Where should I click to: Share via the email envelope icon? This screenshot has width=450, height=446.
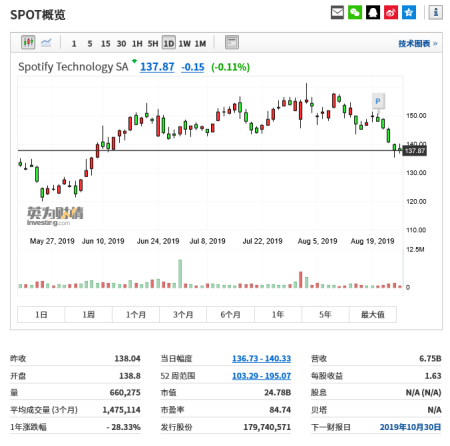pyautogui.click(x=337, y=13)
